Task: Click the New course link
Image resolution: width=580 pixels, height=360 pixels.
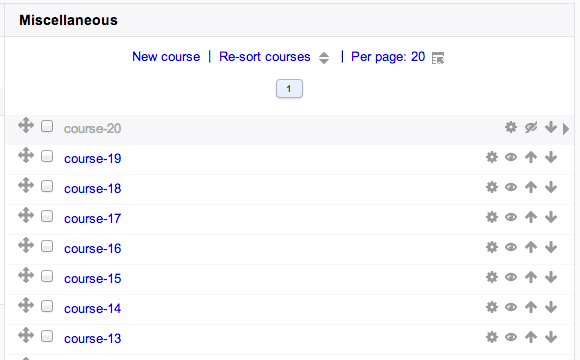Action: click(x=166, y=57)
